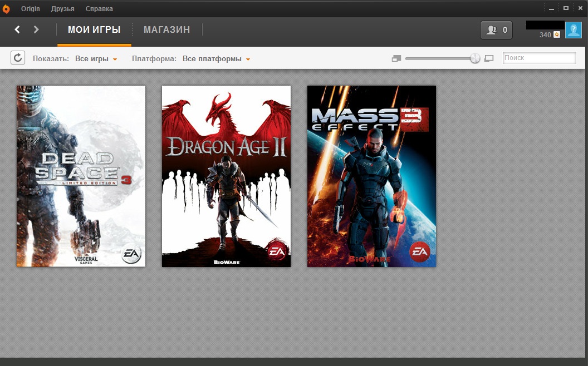Click the Origin logo icon
This screenshot has width=588, height=366.
click(6, 9)
